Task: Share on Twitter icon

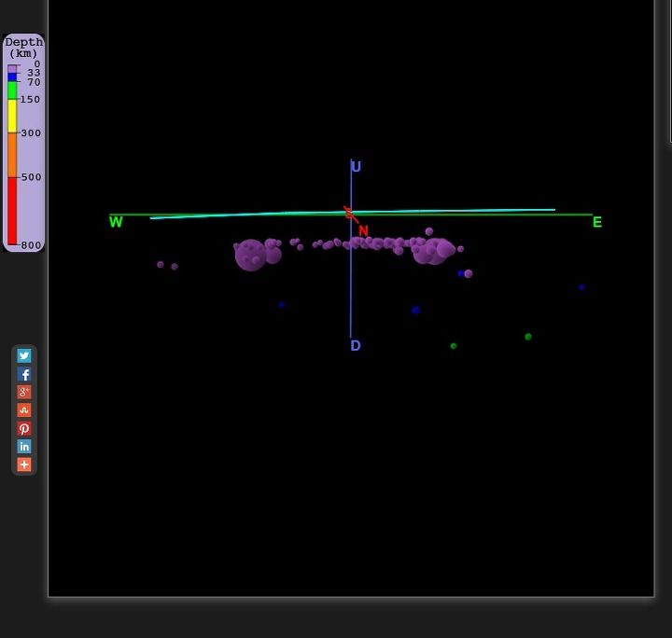Action: pyautogui.click(x=24, y=355)
